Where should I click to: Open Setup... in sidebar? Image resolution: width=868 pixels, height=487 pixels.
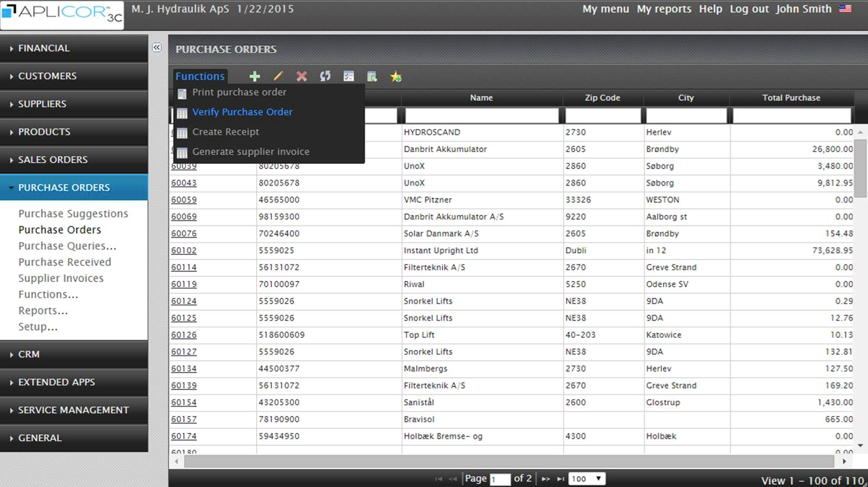pos(38,327)
